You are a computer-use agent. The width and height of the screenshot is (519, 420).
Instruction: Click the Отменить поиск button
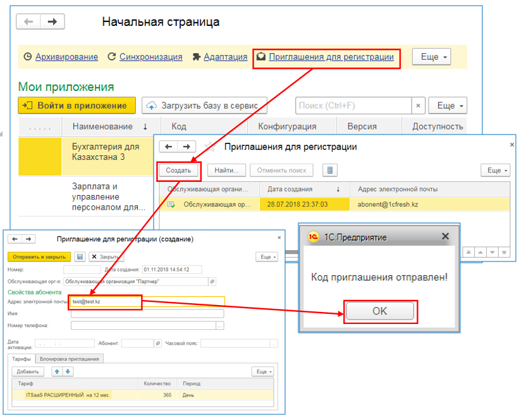click(x=281, y=171)
